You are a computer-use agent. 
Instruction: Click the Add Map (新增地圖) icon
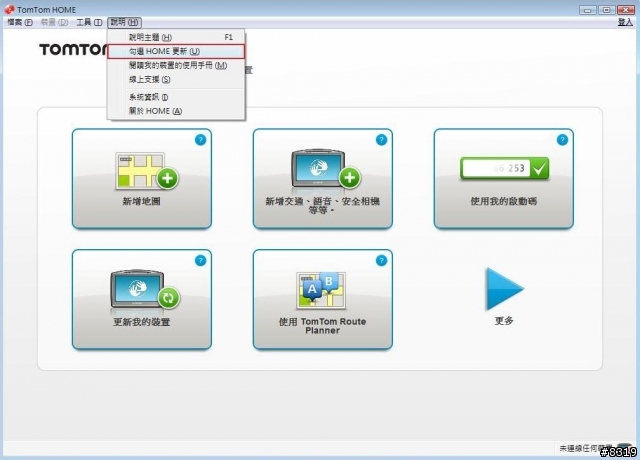[x=147, y=171]
